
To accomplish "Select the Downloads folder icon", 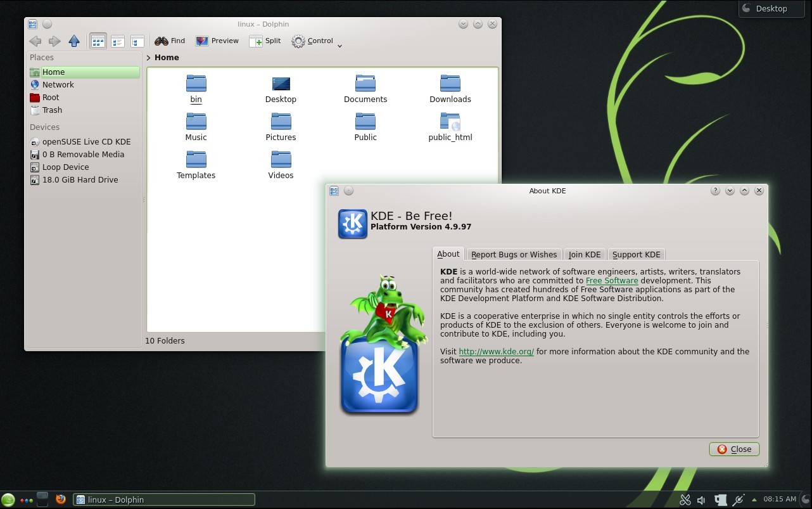I will (x=450, y=84).
